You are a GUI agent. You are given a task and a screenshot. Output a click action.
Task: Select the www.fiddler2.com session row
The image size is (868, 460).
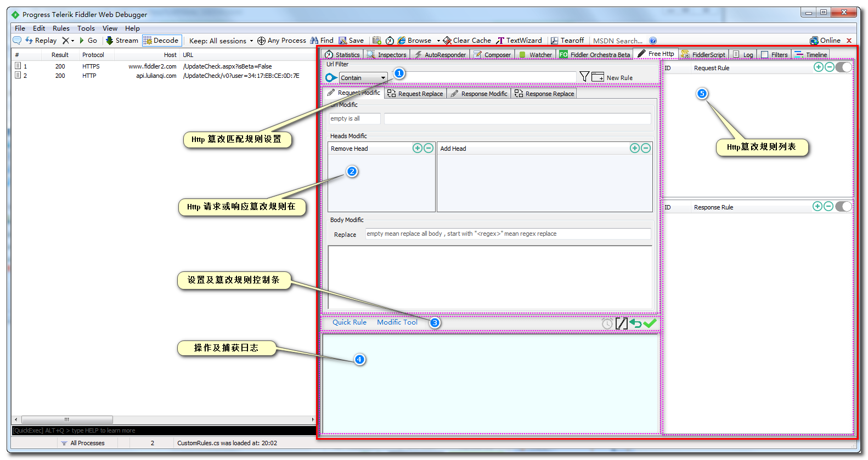pyautogui.click(x=164, y=66)
